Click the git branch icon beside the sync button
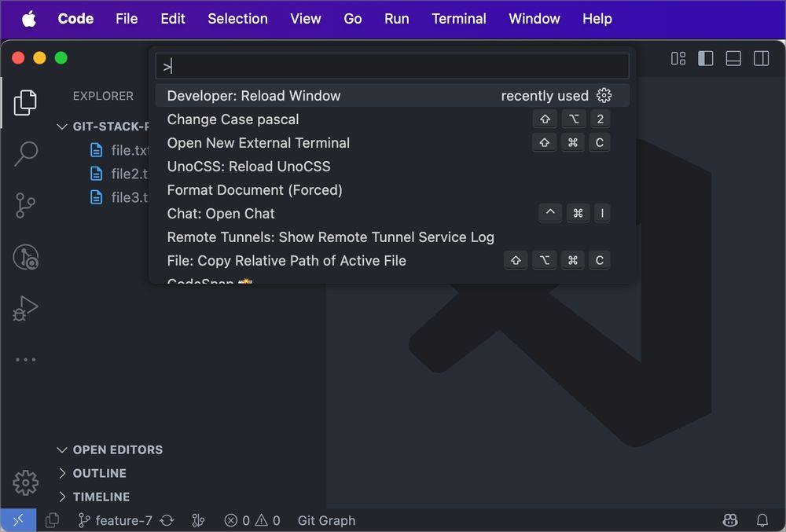The width and height of the screenshot is (786, 532). pyautogui.click(x=198, y=520)
